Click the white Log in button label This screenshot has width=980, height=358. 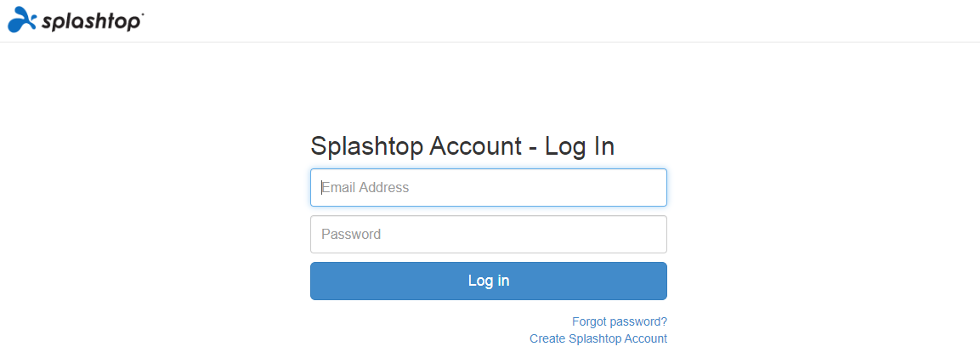[489, 281]
